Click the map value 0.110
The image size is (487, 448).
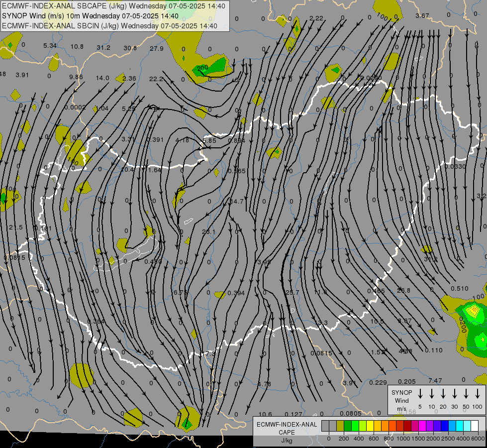[x=434, y=350]
